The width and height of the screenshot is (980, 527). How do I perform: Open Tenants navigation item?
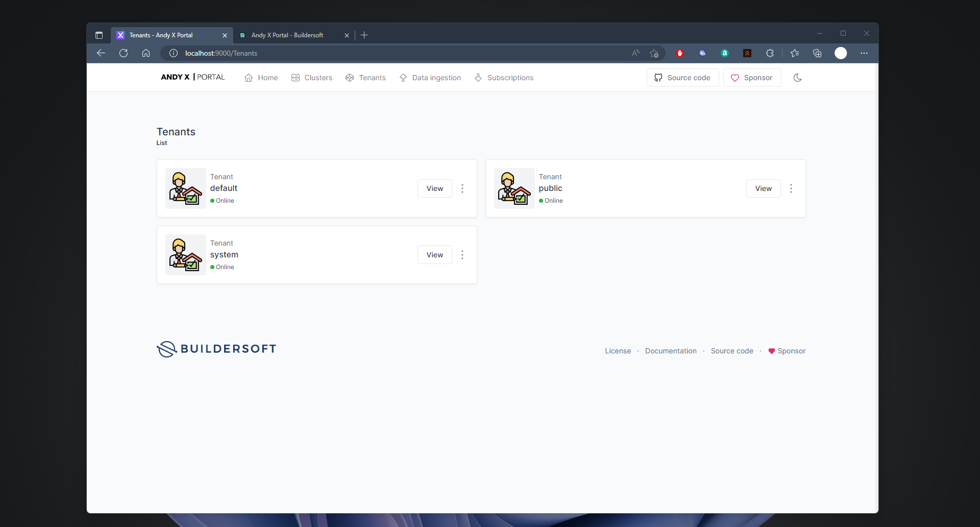365,78
